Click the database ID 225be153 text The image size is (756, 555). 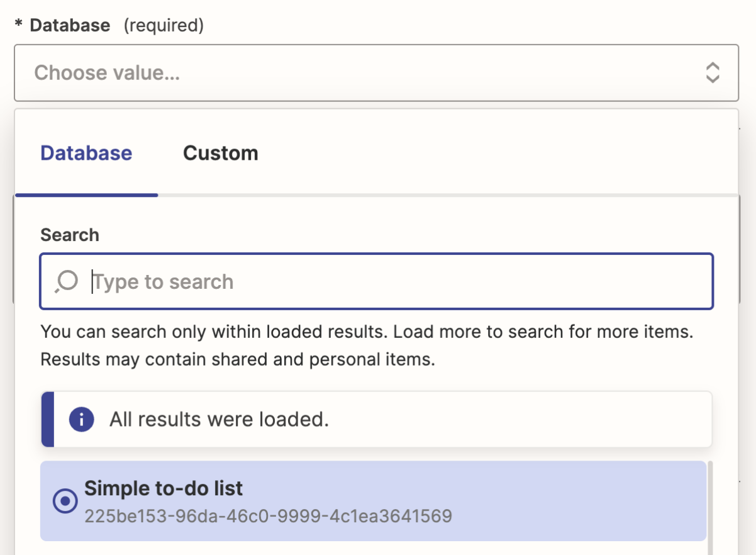pos(268,517)
